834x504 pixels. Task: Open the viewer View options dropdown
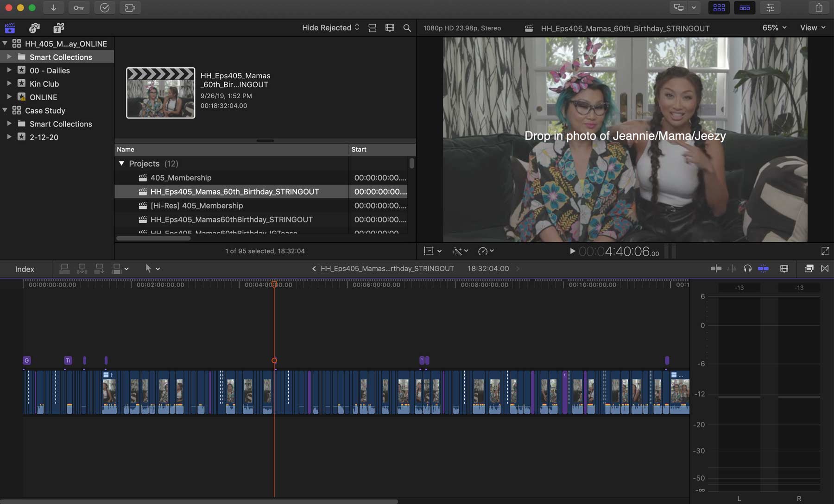coord(813,28)
